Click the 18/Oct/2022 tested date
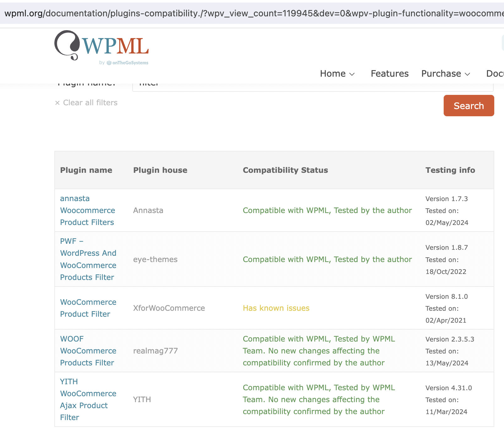Viewport: 504px width, 443px height. pos(446,272)
